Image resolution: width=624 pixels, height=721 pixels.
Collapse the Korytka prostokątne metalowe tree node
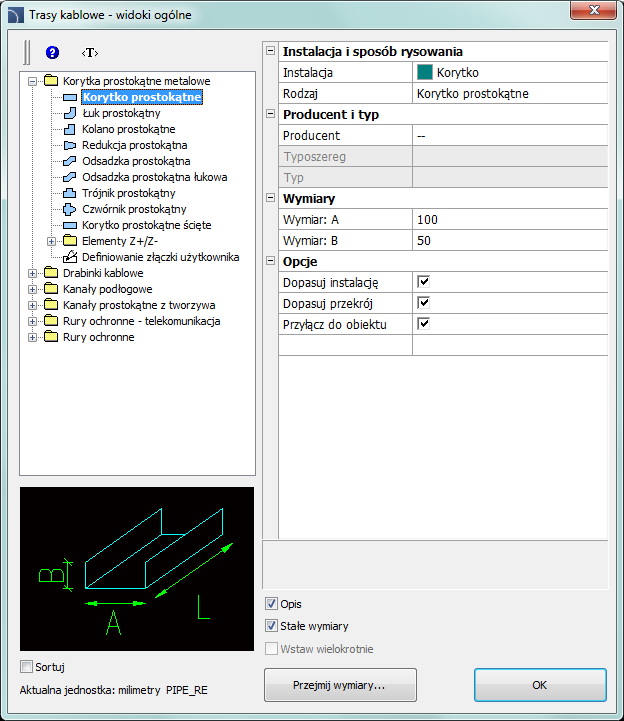pyautogui.click(x=32, y=81)
